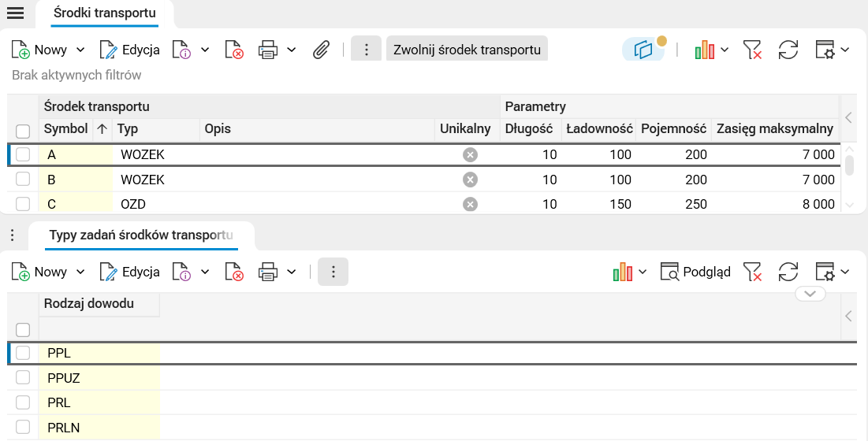
Task: Click the print icon in the lower toolbar
Action: tap(269, 272)
